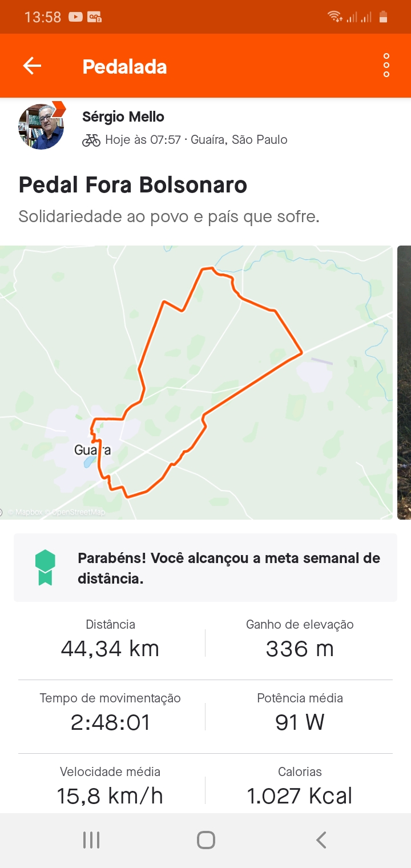Tap the weekly distance goal congratulation banner
Screen dimensions: 411x868
tap(205, 568)
